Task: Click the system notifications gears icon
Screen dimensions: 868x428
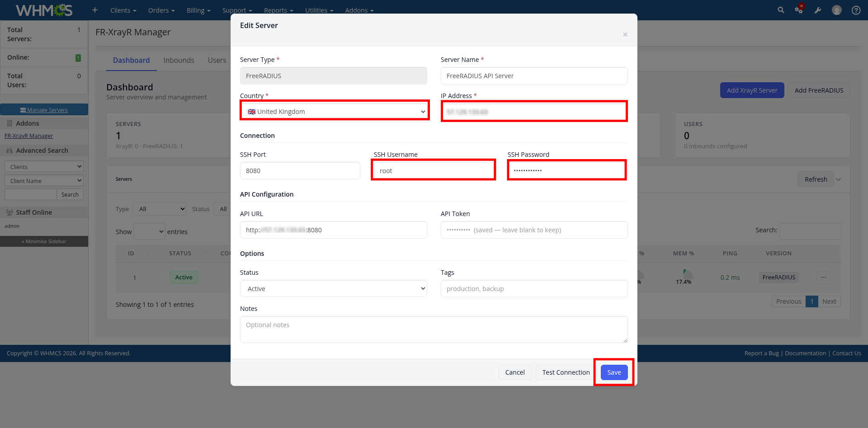Action: coord(799,10)
